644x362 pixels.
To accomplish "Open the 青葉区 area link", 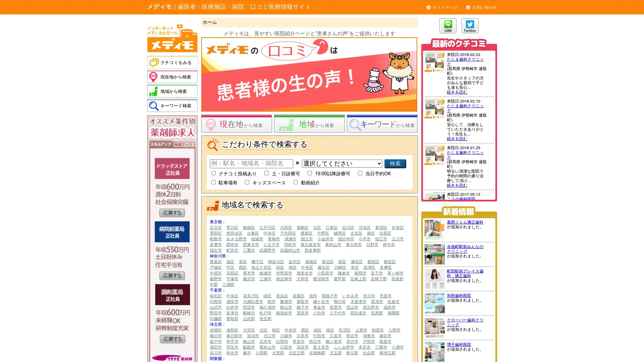I will (216, 262).
